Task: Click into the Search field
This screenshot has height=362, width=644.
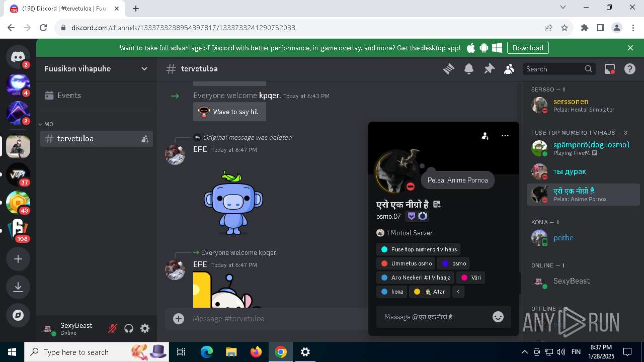Action: (x=560, y=69)
